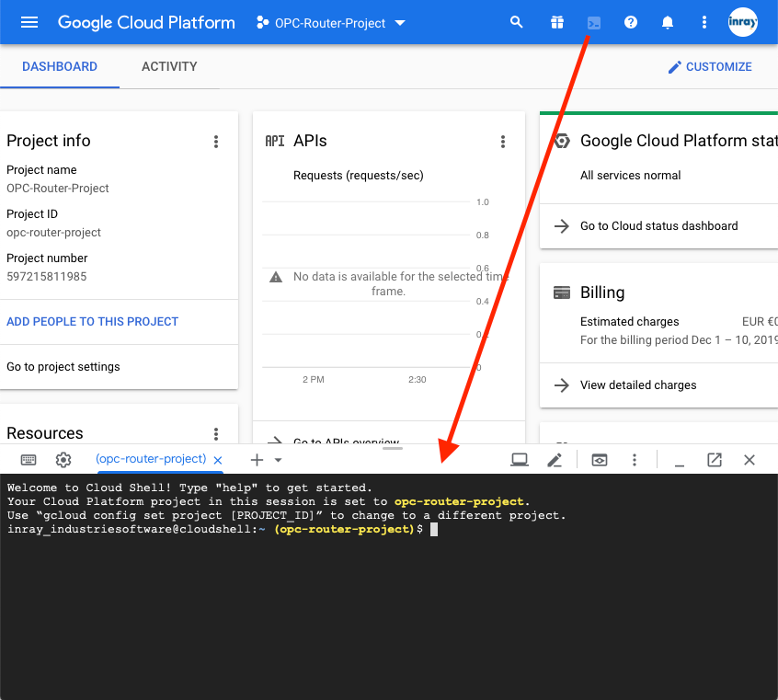Activate Cloud Shell from the top bar

pyautogui.click(x=593, y=22)
